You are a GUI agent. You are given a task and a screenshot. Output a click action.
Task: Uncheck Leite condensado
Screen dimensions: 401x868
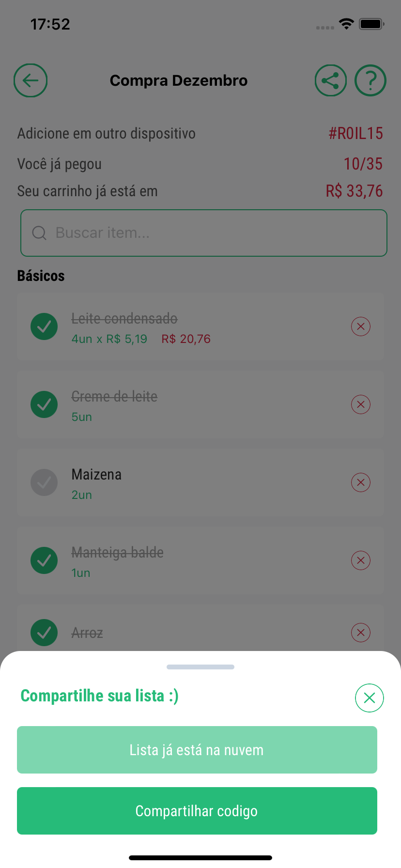pyautogui.click(x=44, y=326)
